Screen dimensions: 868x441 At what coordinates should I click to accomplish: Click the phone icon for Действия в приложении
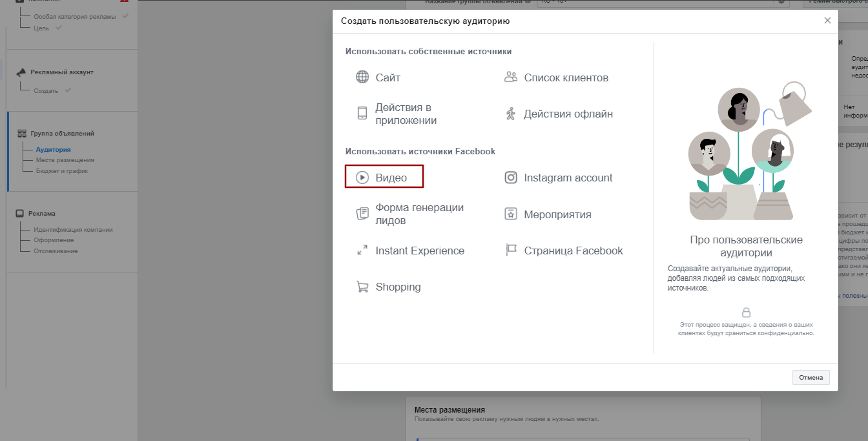[362, 113]
